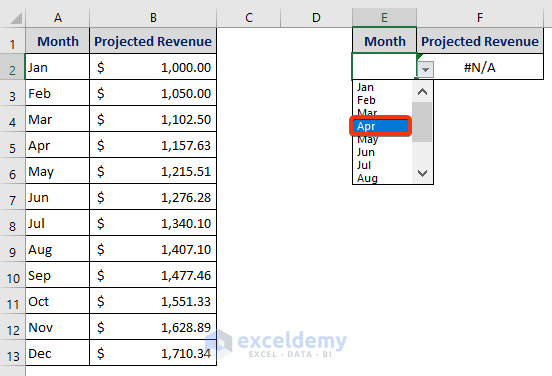Select cell containing Oct in column A
This screenshot has height=376, width=552.
coord(58,301)
